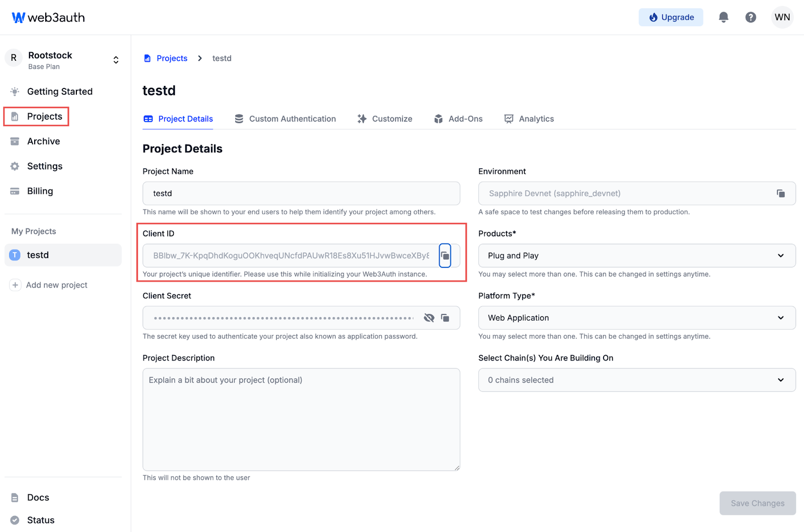Click the Upgrade button
The height and width of the screenshot is (532, 804).
click(x=670, y=17)
